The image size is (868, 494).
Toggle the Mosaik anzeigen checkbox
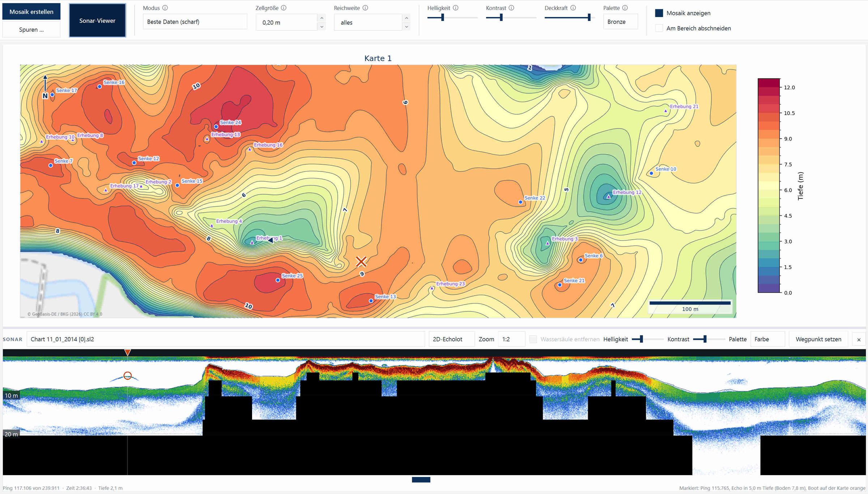659,13
